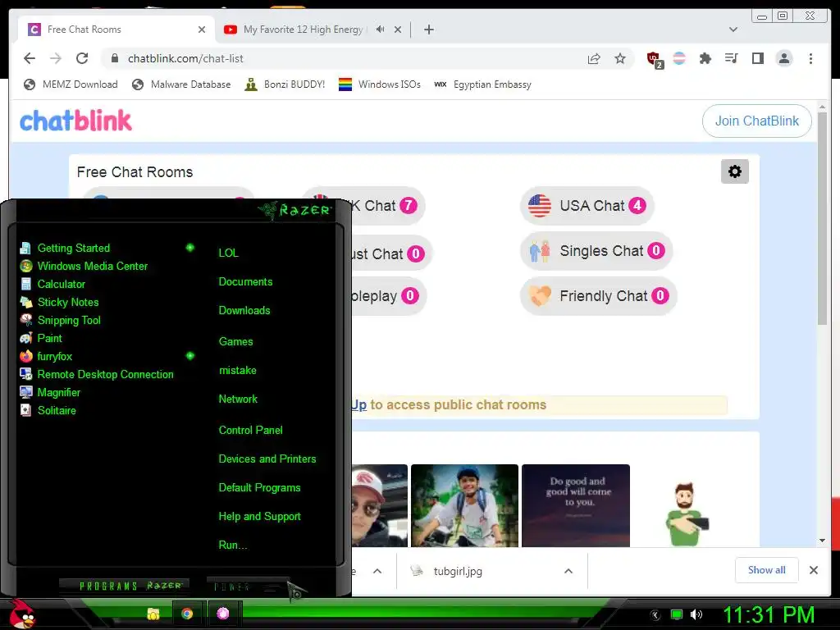Mute the YouTube tab audio icon
840x630 pixels.
pos(380,30)
